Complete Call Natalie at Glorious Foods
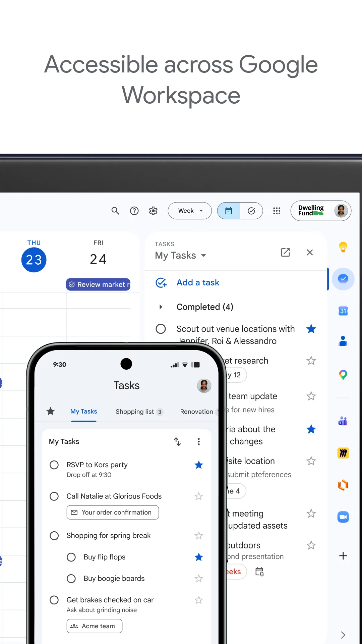 tap(54, 496)
